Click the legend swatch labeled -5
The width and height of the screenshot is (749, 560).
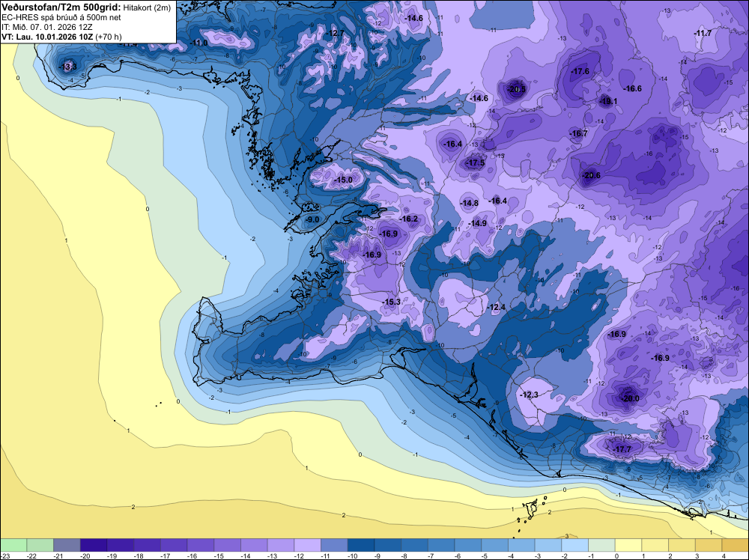(x=495, y=545)
